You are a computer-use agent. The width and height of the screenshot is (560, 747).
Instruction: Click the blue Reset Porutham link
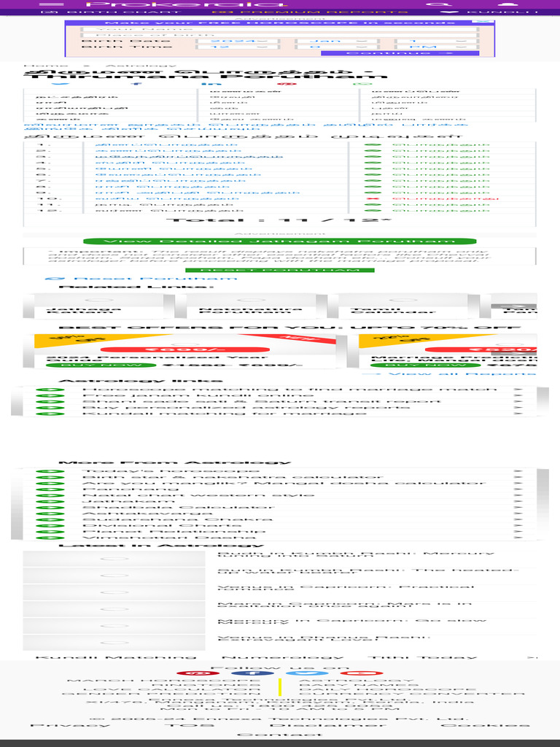[x=155, y=279]
